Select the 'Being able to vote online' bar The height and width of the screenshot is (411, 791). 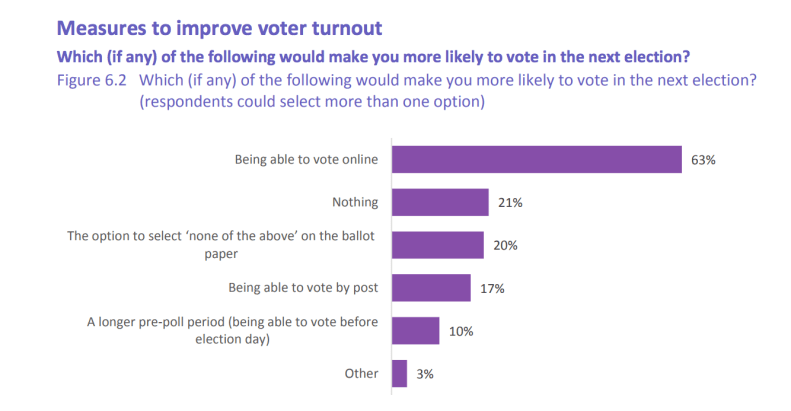pyautogui.click(x=536, y=159)
